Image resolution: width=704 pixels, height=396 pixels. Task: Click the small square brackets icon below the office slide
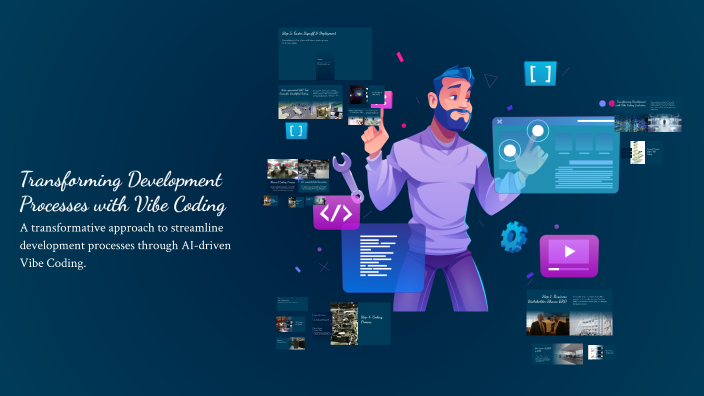(x=296, y=131)
